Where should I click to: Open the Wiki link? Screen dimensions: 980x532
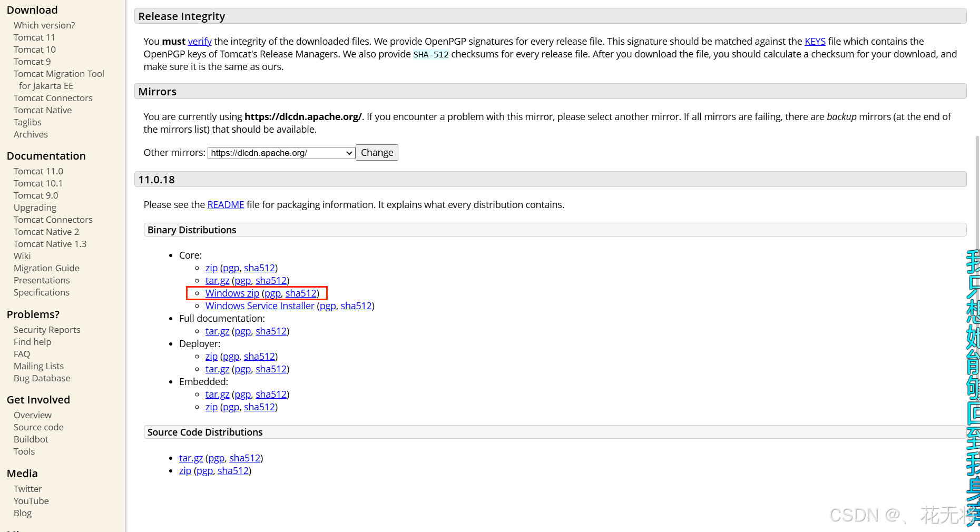(22, 256)
